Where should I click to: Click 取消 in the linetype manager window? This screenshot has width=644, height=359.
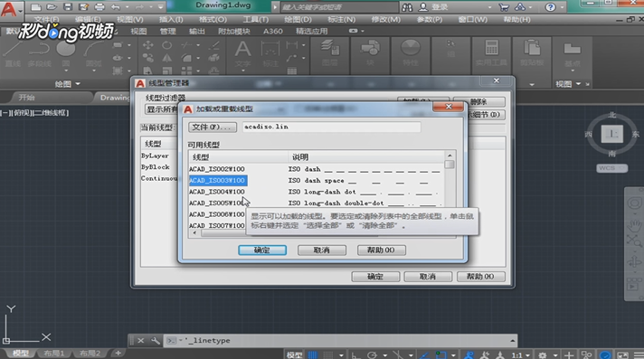[x=428, y=277]
